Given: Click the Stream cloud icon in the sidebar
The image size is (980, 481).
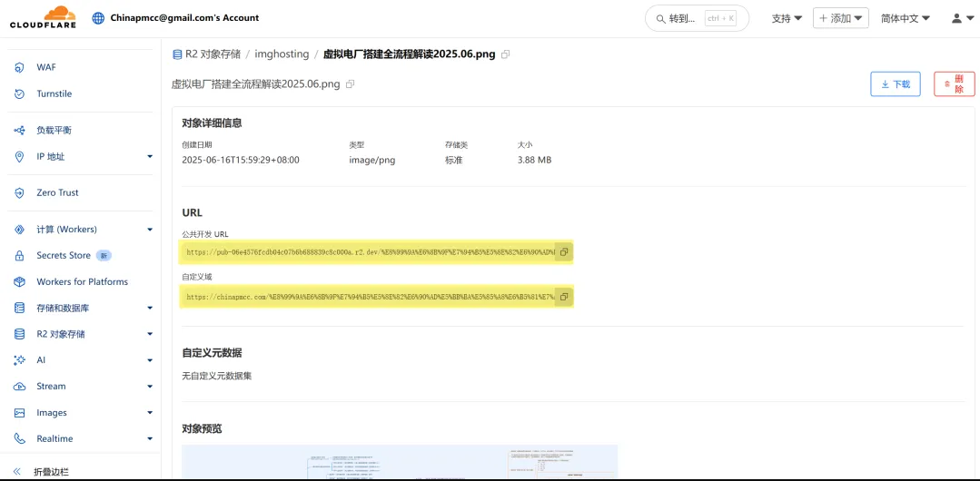Looking at the screenshot, I should (19, 387).
